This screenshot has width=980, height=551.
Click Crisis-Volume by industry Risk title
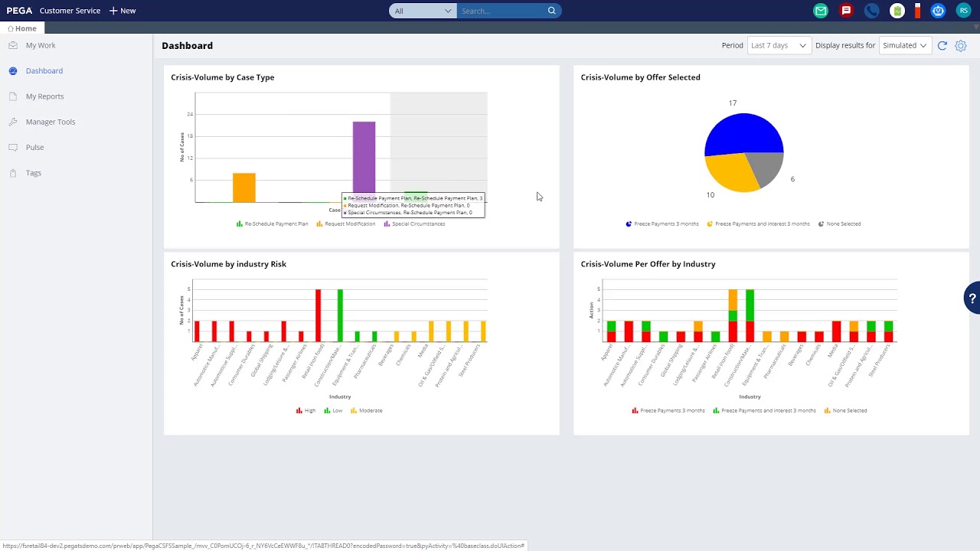[228, 264]
